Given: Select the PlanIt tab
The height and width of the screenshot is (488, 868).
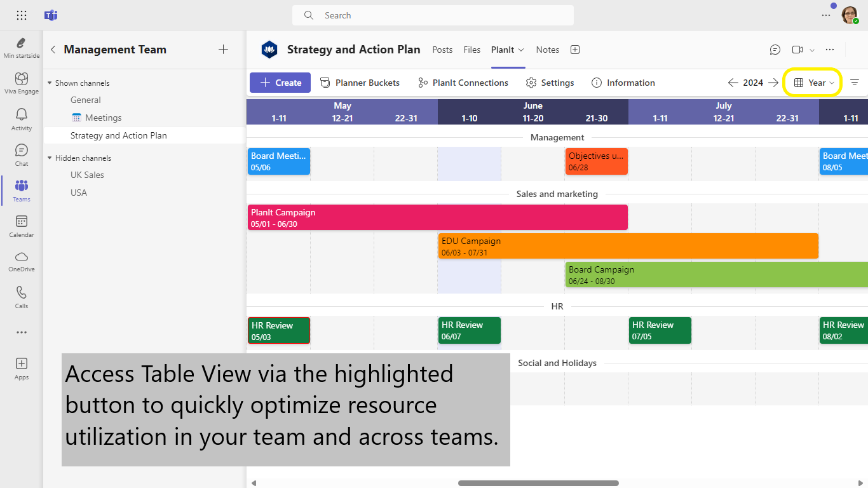Looking at the screenshot, I should tap(503, 50).
